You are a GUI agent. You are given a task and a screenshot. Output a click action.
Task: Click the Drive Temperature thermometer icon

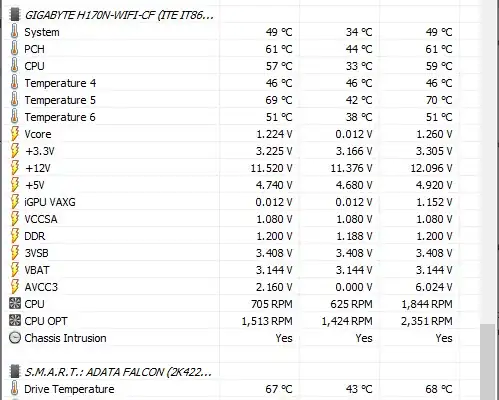click(x=14, y=389)
